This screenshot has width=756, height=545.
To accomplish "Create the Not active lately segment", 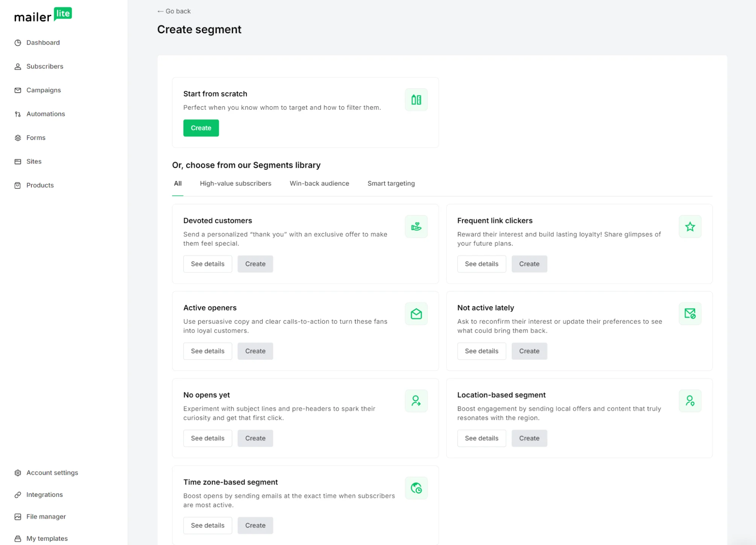I will pyautogui.click(x=529, y=351).
